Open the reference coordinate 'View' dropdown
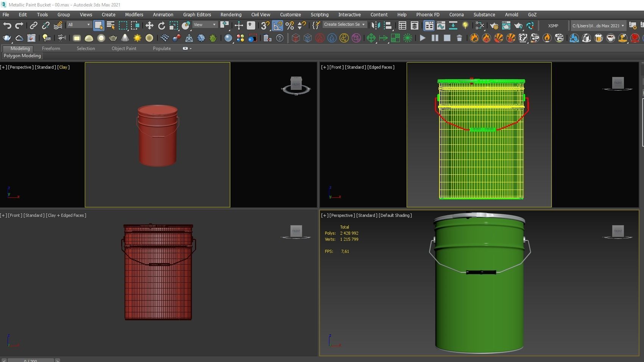This screenshot has height=362, width=644. (205, 25)
